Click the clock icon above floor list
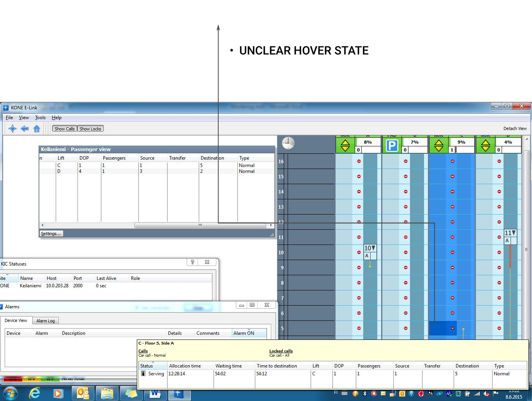532x401 pixels. (288, 143)
